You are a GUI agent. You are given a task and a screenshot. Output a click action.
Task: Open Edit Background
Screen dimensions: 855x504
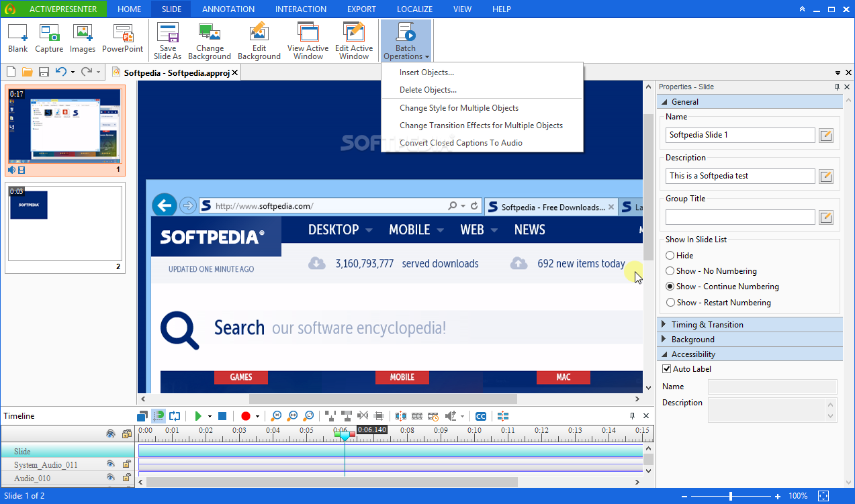coord(259,42)
